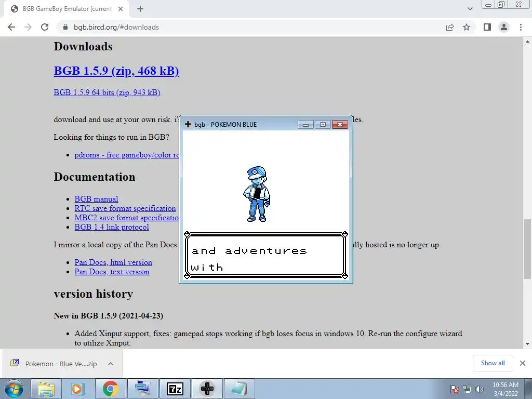Click the forward navigation arrow in Chrome
The width and height of the screenshot is (532, 399).
pos(28,27)
